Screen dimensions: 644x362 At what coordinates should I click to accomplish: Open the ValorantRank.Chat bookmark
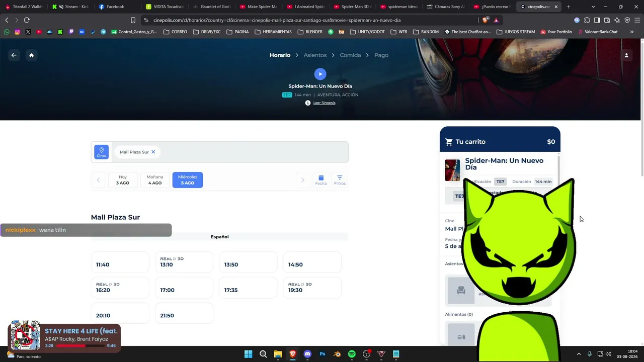(598, 32)
